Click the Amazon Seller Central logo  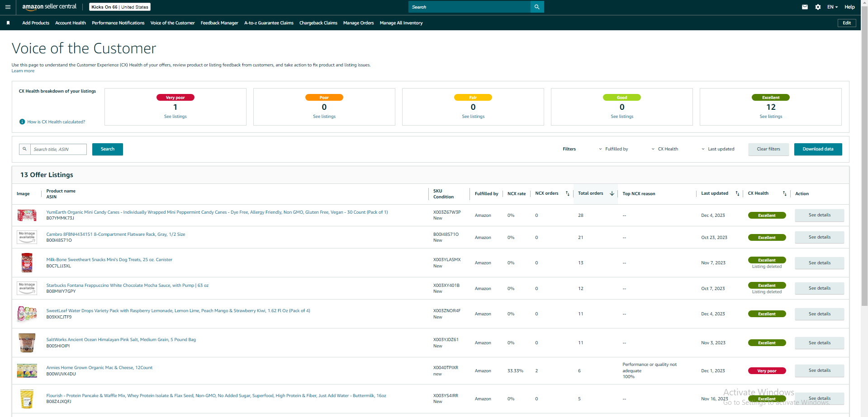click(49, 7)
